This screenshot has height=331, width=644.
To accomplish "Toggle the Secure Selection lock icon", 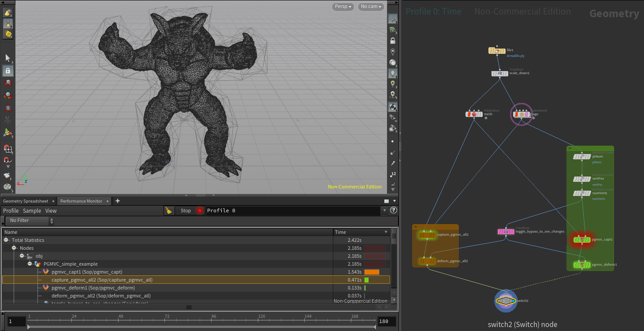I will coord(7,70).
